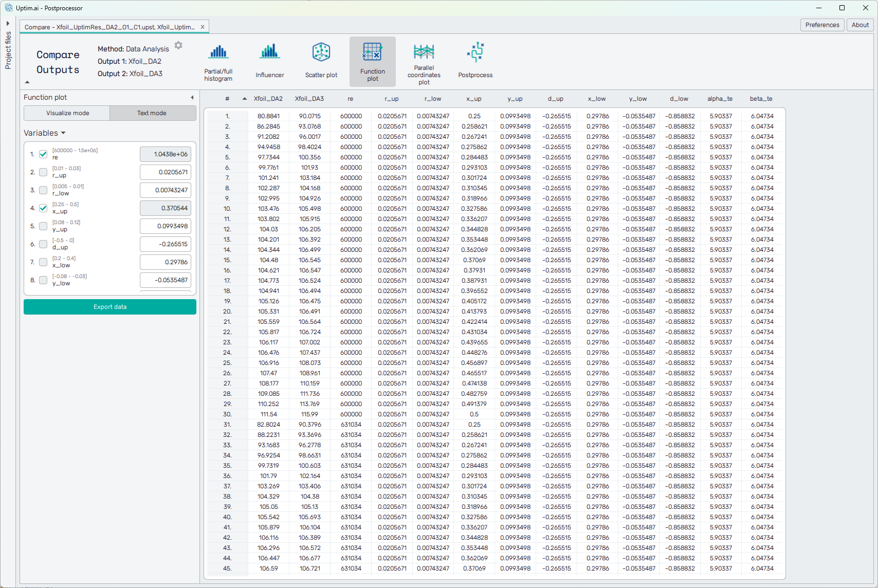Close the Compare Xfoil tab
The image size is (878, 588).
(x=203, y=27)
